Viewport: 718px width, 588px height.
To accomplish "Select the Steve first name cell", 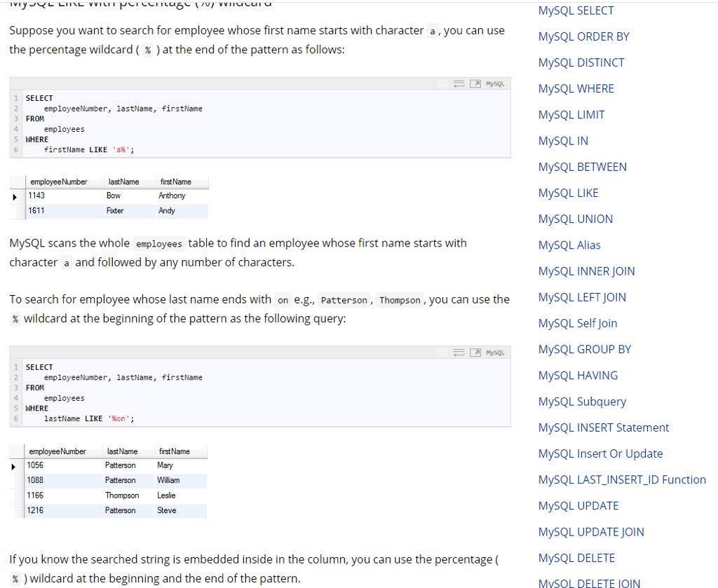I will [167, 510].
